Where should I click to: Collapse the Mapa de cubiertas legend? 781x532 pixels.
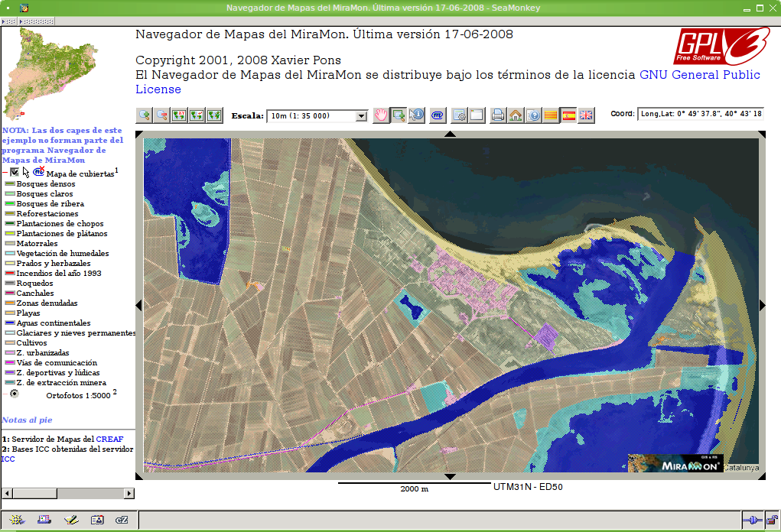pos(5,174)
